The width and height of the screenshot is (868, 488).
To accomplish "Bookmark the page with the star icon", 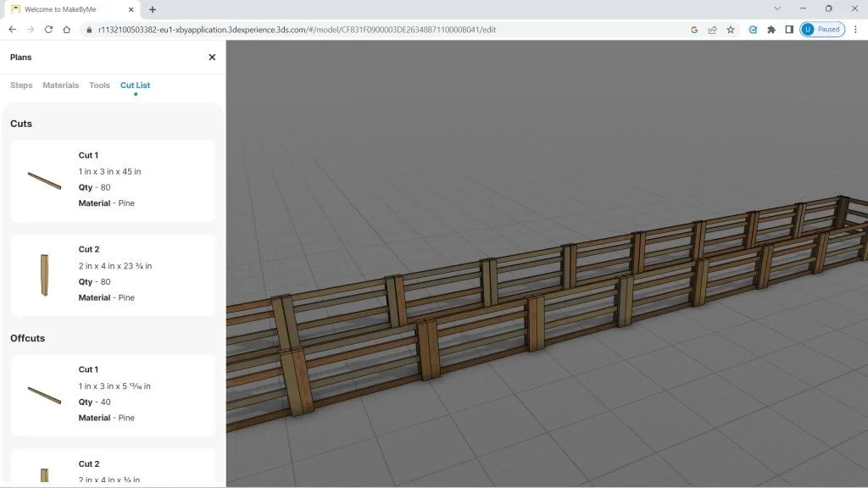I will pos(730,28).
